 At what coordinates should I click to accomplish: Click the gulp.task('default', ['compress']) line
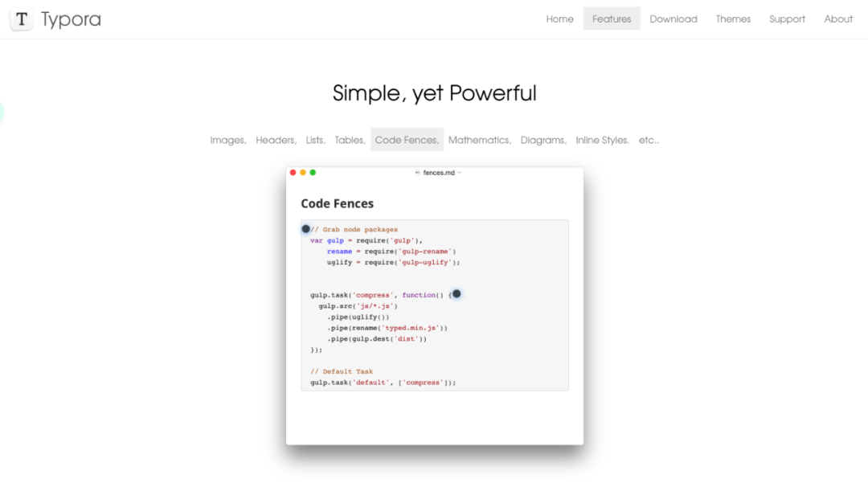383,383
